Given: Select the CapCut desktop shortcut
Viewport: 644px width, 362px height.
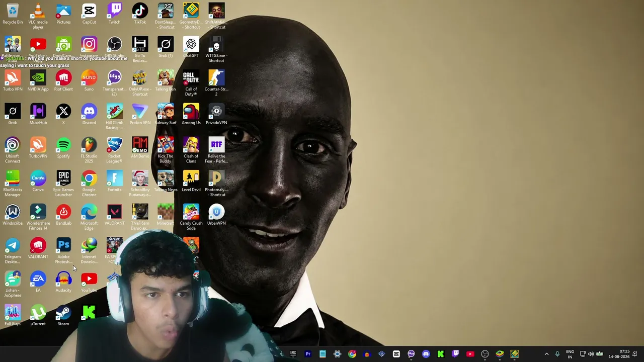Looking at the screenshot, I should pos(89,14).
